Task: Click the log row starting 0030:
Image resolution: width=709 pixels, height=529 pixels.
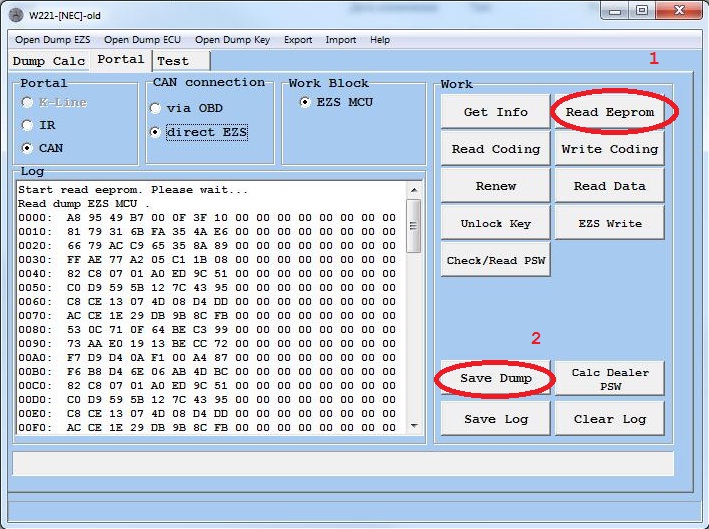Action: [x=207, y=260]
